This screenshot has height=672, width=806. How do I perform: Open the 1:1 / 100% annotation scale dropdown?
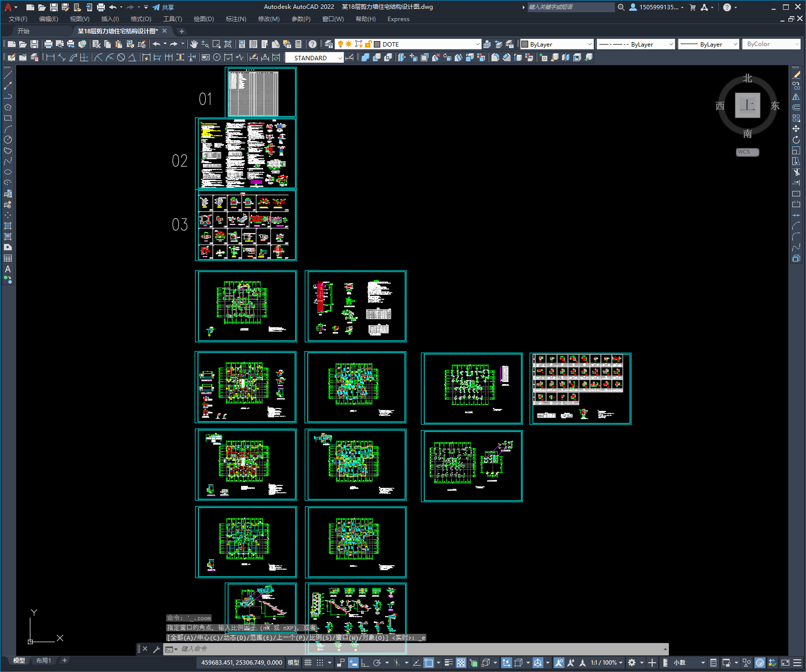coord(606,663)
